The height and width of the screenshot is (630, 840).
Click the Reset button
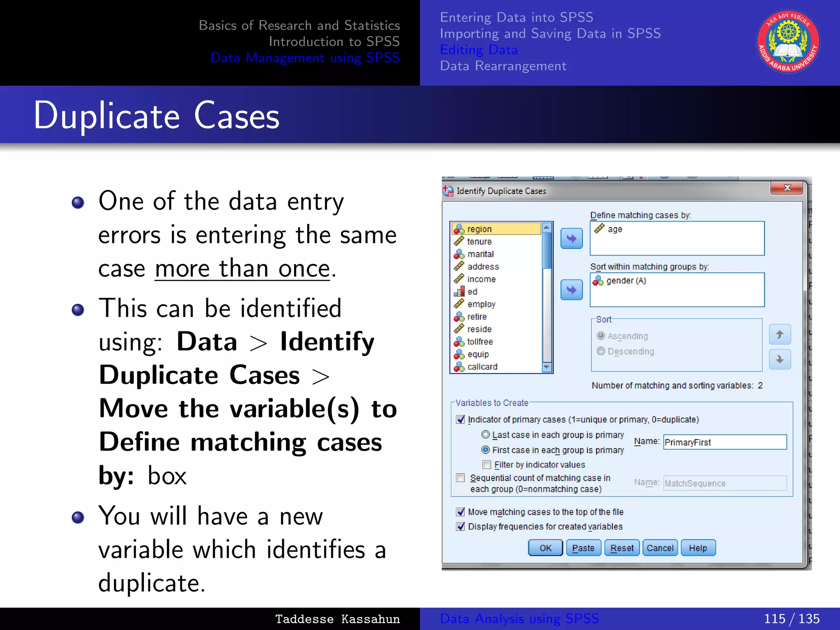pyautogui.click(x=622, y=548)
